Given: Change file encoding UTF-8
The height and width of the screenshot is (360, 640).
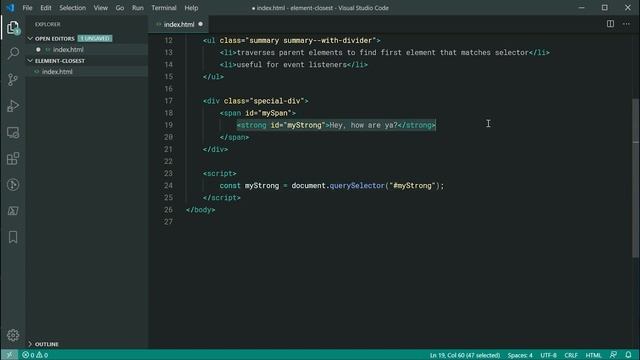Looking at the screenshot, I should pyautogui.click(x=548, y=355).
